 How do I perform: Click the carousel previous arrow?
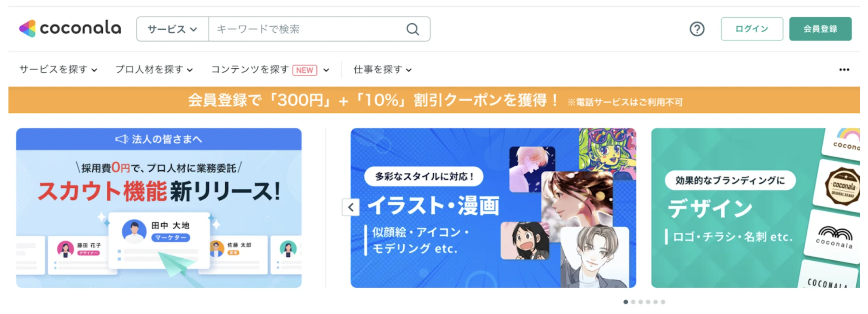point(350,207)
